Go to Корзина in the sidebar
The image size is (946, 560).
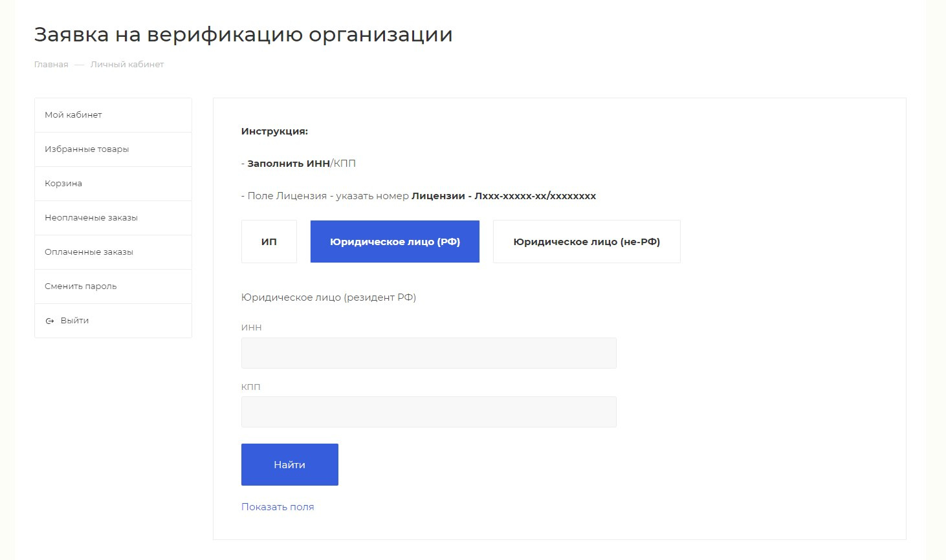(113, 184)
